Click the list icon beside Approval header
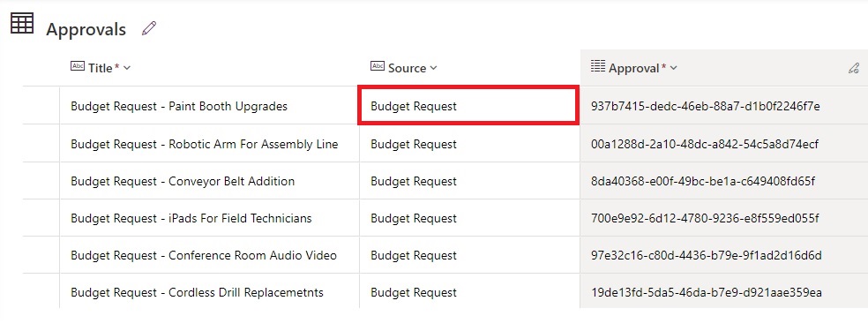868x331 pixels. [598, 66]
